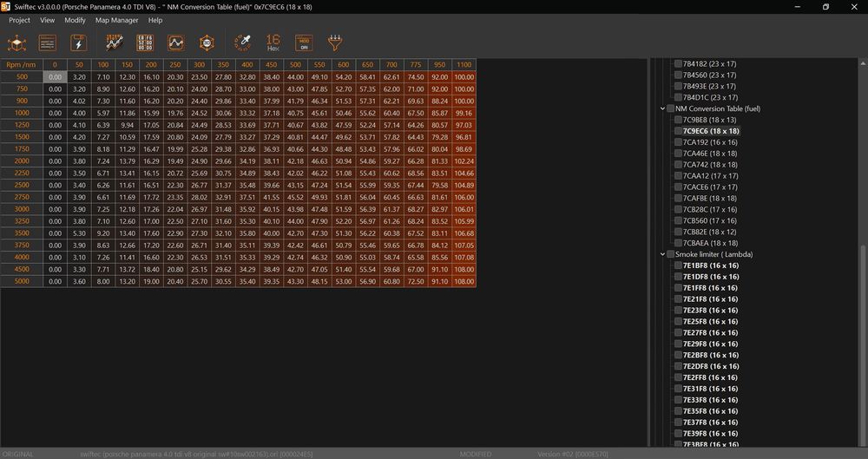
Task: Check the NM Conversion Table (fuel) group checkbox
Action: (670, 108)
